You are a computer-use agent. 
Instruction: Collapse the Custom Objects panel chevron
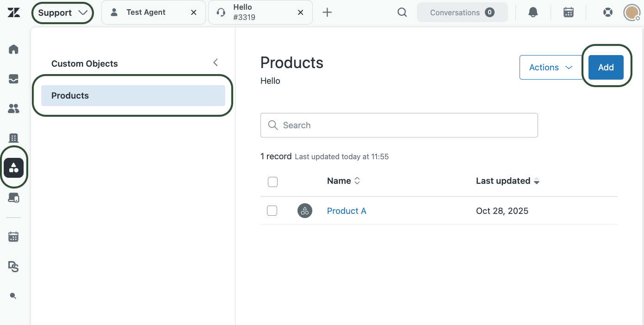click(215, 62)
